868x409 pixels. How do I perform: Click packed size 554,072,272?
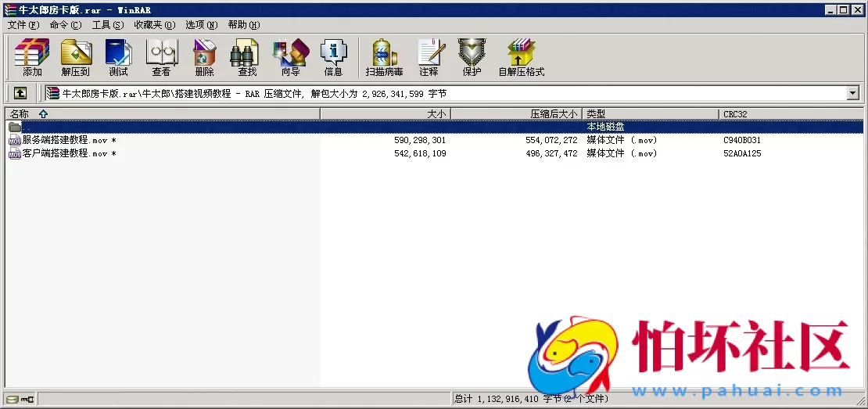pos(551,141)
